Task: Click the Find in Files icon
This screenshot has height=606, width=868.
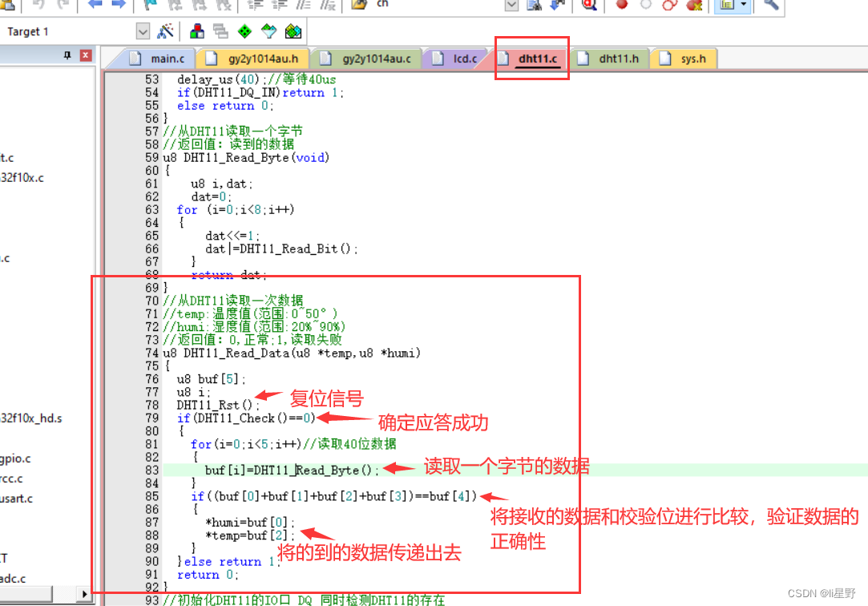Action: pyautogui.click(x=534, y=5)
